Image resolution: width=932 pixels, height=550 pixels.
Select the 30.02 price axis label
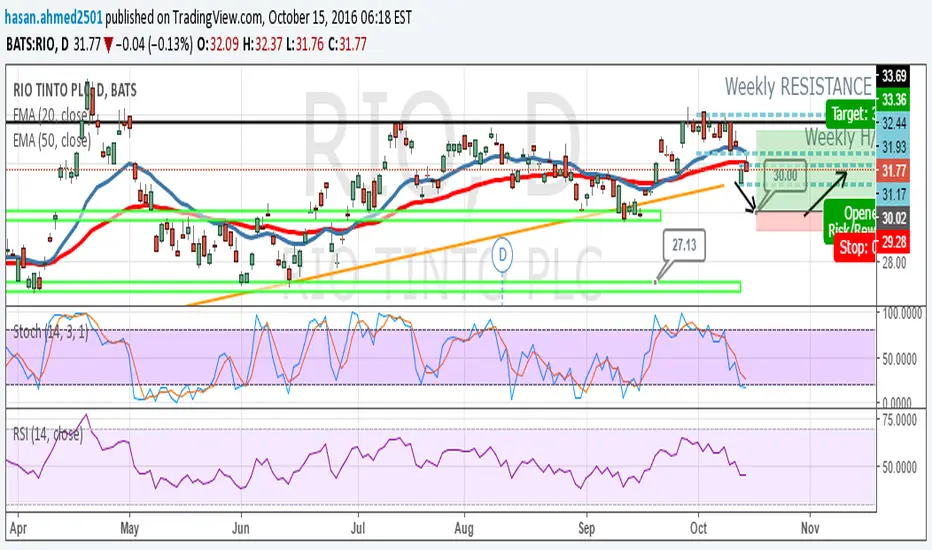click(x=893, y=218)
